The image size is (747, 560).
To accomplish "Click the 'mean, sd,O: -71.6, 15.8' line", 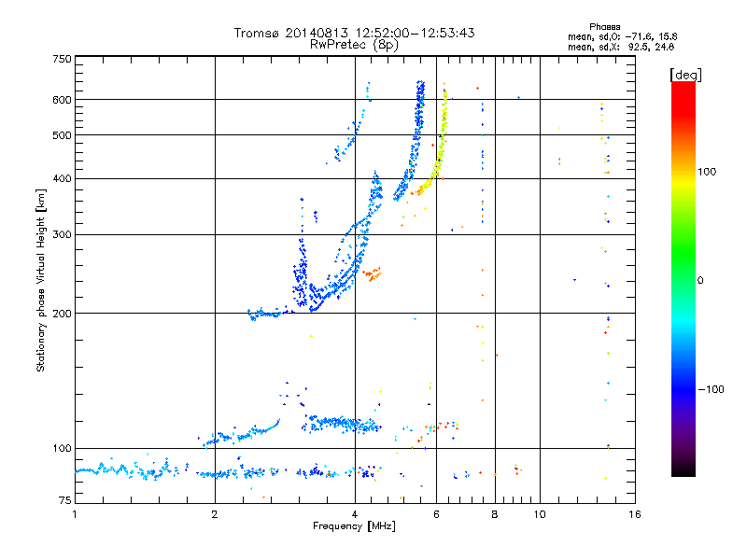I will tap(622, 36).
